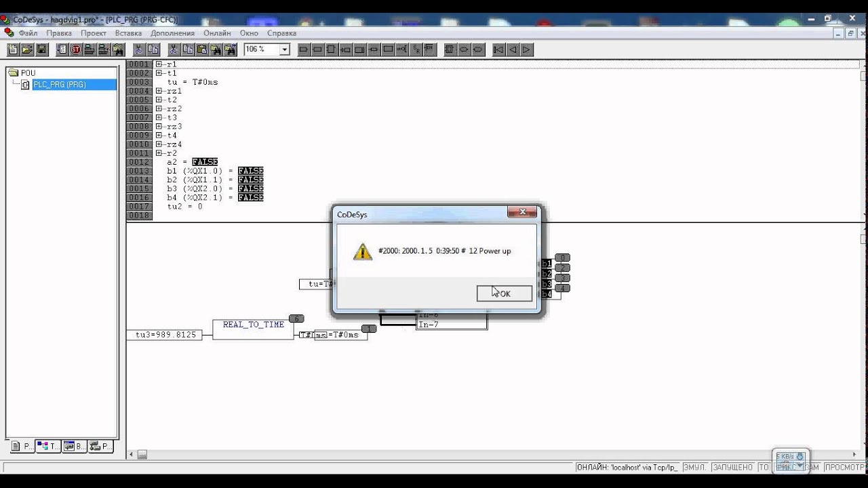Click the red Stop toolbar icon
Viewport: 868px width, 488px height.
[x=76, y=49]
